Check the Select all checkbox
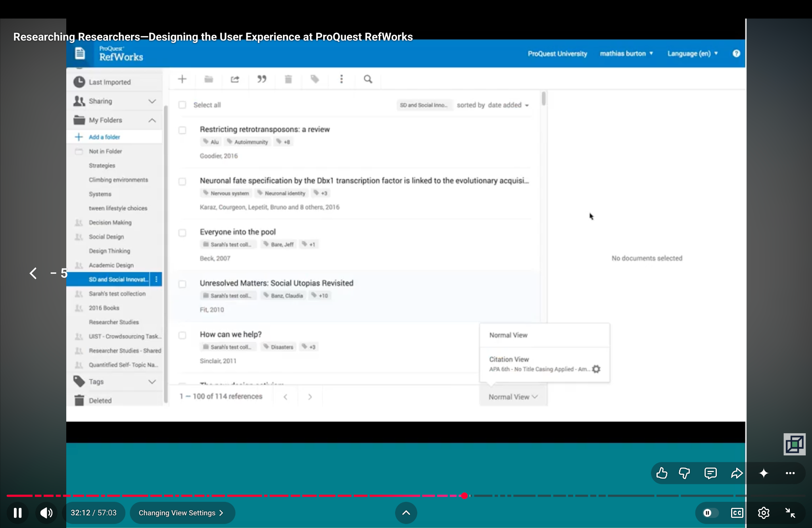 pyautogui.click(x=182, y=105)
